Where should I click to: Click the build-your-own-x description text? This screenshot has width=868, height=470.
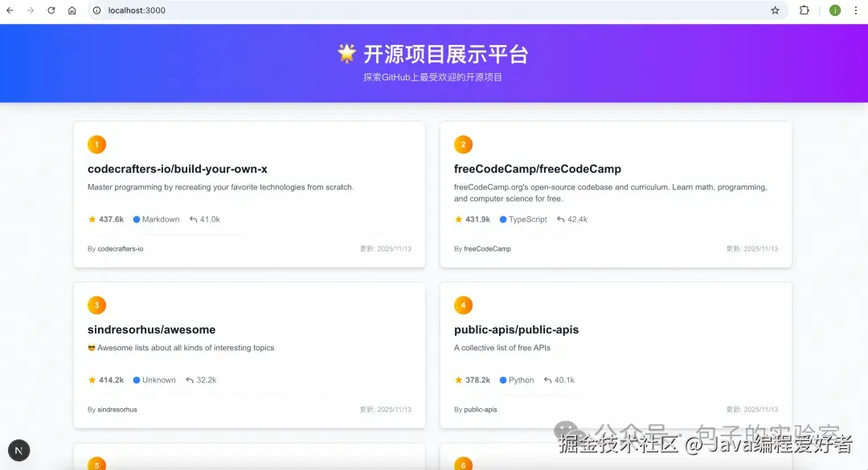pyautogui.click(x=220, y=187)
